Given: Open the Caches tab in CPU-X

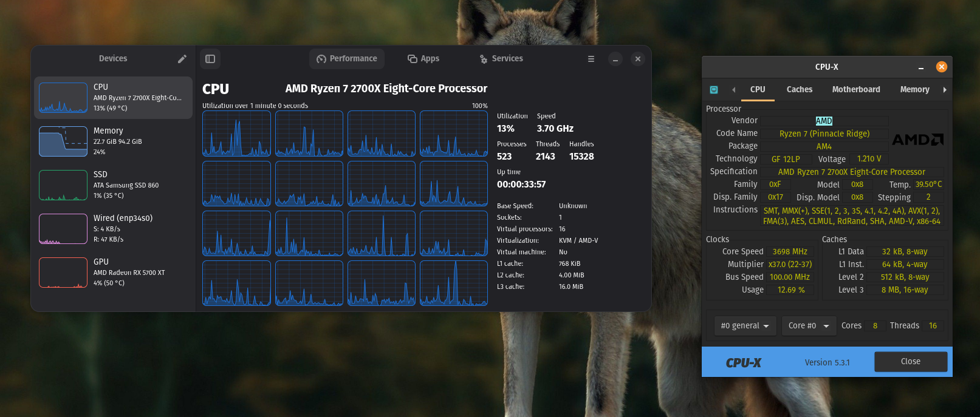Looking at the screenshot, I should pos(799,90).
